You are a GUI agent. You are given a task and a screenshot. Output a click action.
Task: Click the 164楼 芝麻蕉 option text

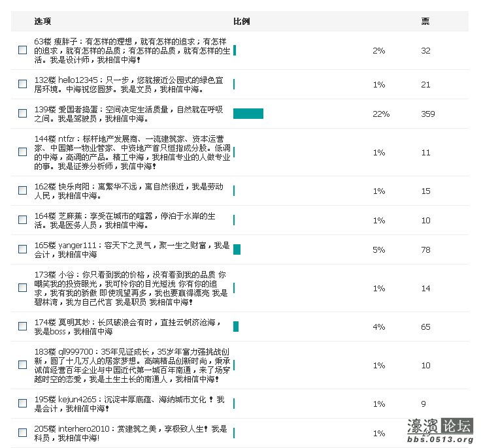tap(125, 221)
